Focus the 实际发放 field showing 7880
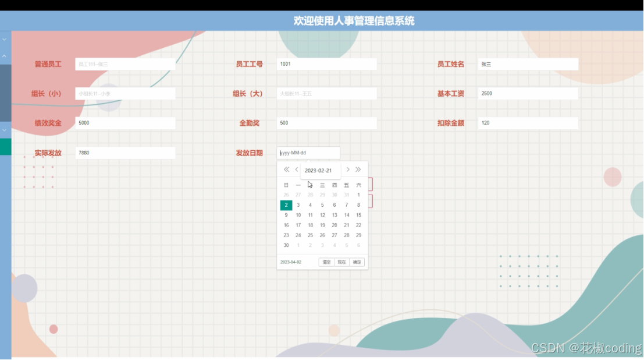The width and height of the screenshot is (644, 360). click(125, 153)
